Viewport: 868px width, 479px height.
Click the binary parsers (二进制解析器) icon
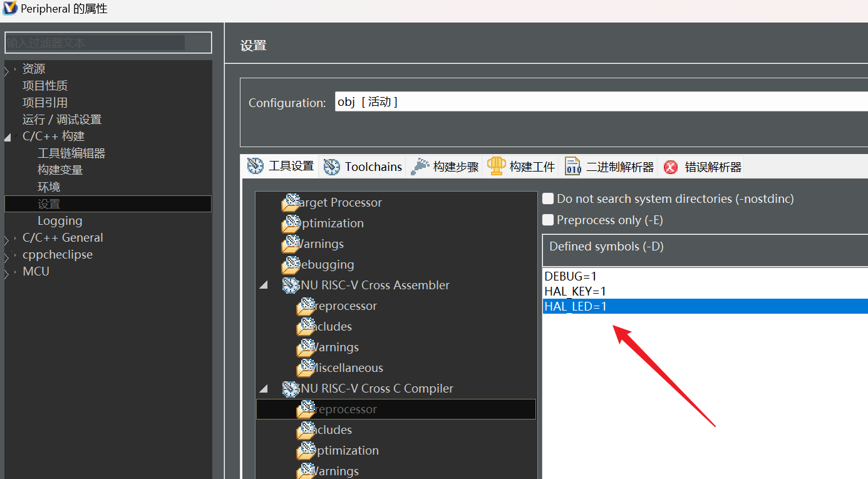573,167
